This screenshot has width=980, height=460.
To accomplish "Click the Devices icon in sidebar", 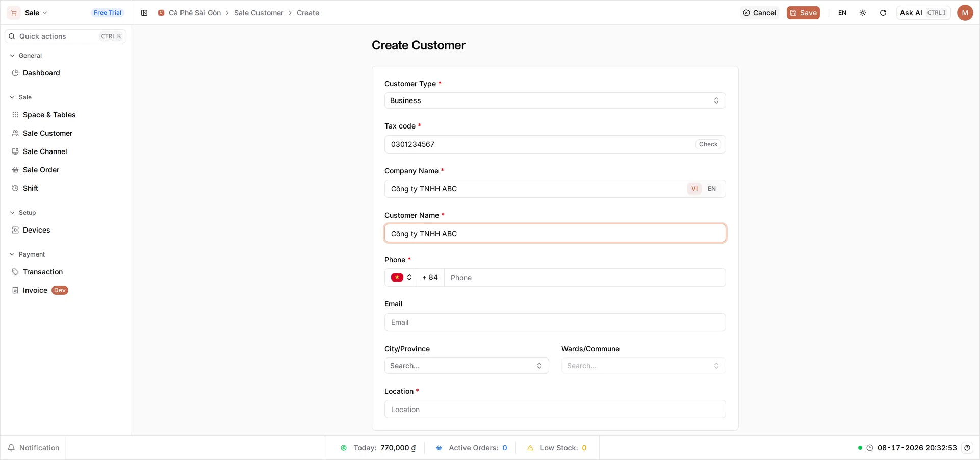I will click(x=15, y=230).
